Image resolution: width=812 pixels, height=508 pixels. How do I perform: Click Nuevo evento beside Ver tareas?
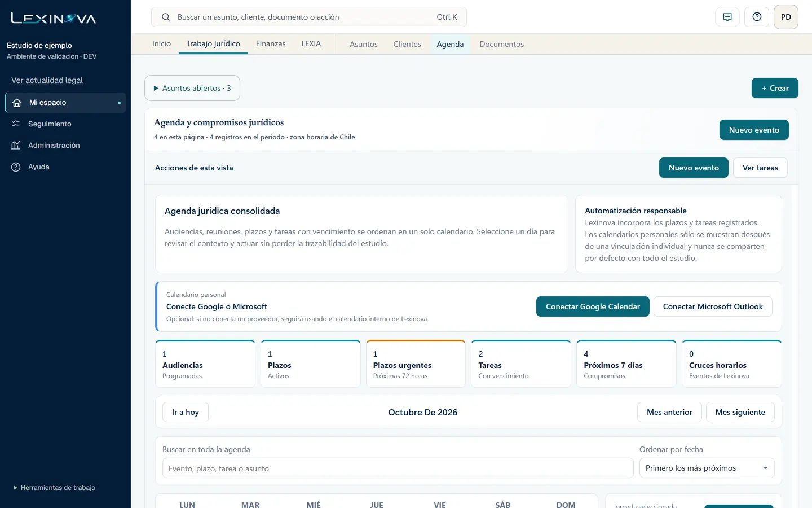click(x=694, y=168)
